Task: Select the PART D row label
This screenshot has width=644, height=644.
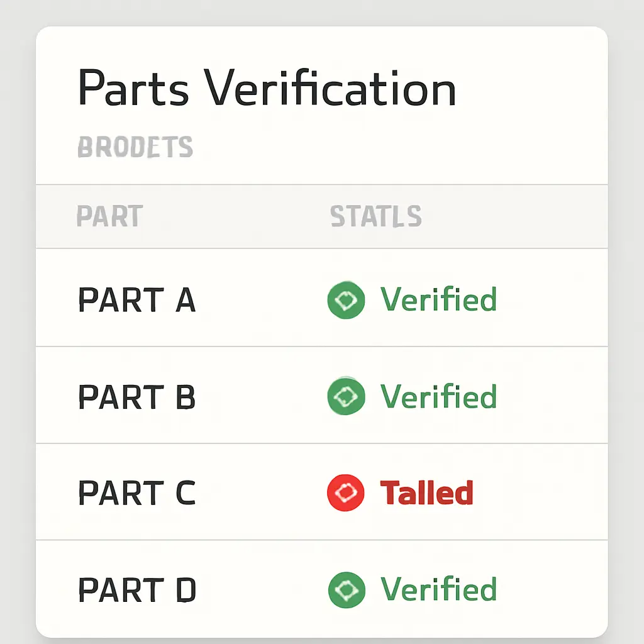Action: tap(136, 590)
